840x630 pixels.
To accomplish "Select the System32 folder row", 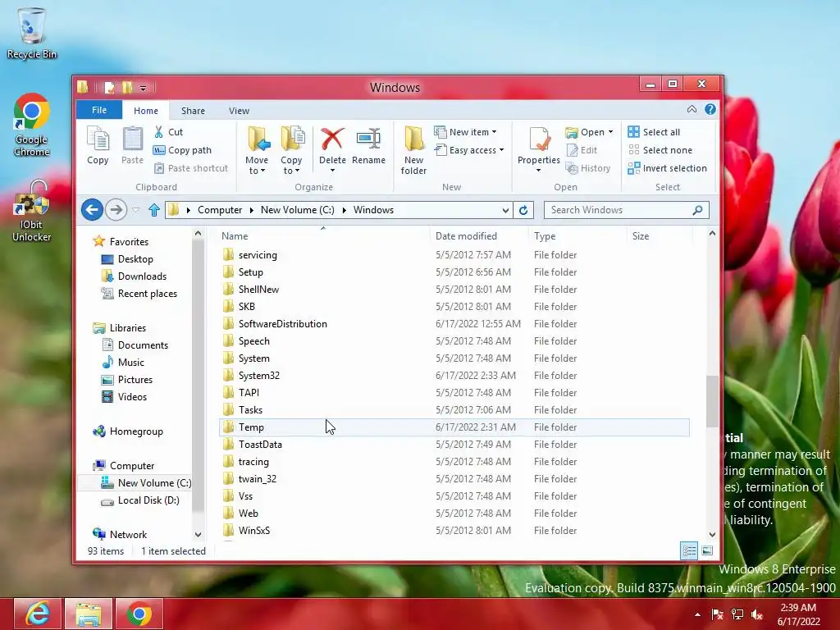I will (x=454, y=376).
